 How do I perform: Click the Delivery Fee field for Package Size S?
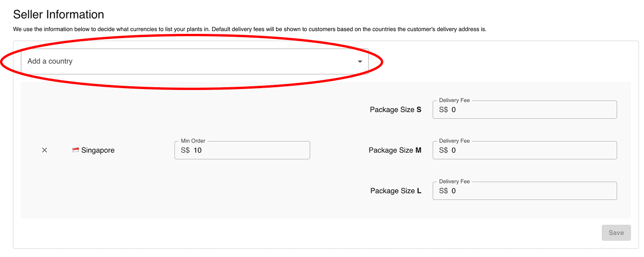click(x=525, y=110)
